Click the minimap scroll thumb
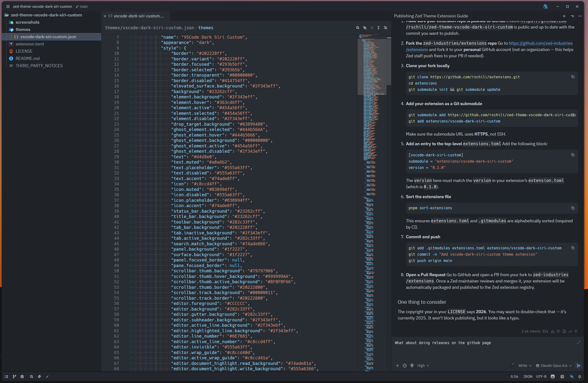Screen dimensions: 588x383 372,66
